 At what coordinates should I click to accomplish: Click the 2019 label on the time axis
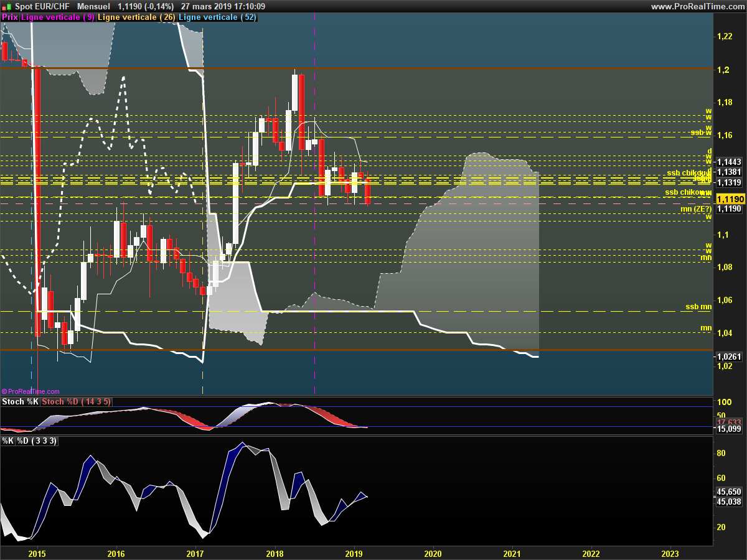(x=354, y=553)
